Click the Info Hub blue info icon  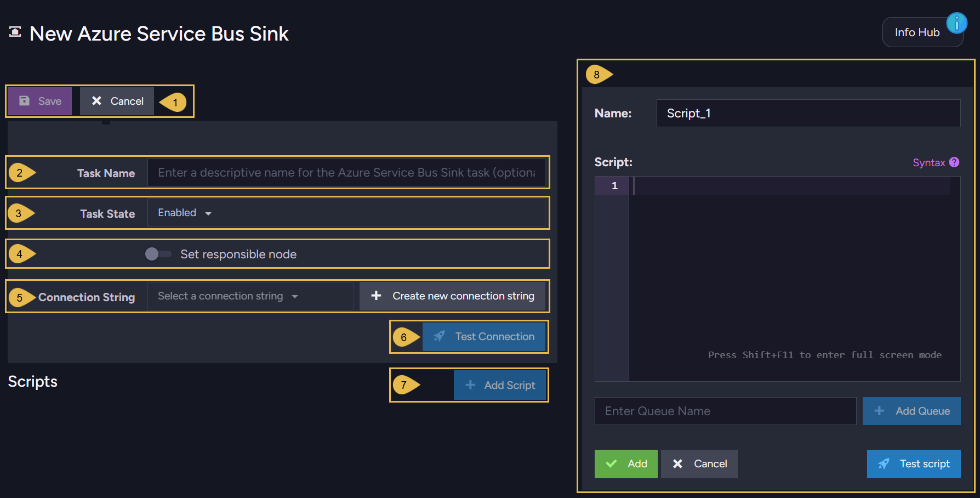pyautogui.click(x=956, y=23)
